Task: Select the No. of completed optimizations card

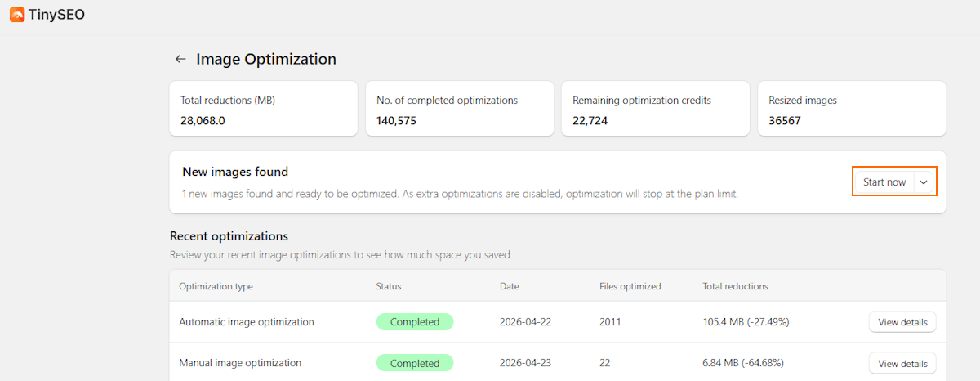Action: tap(460, 108)
